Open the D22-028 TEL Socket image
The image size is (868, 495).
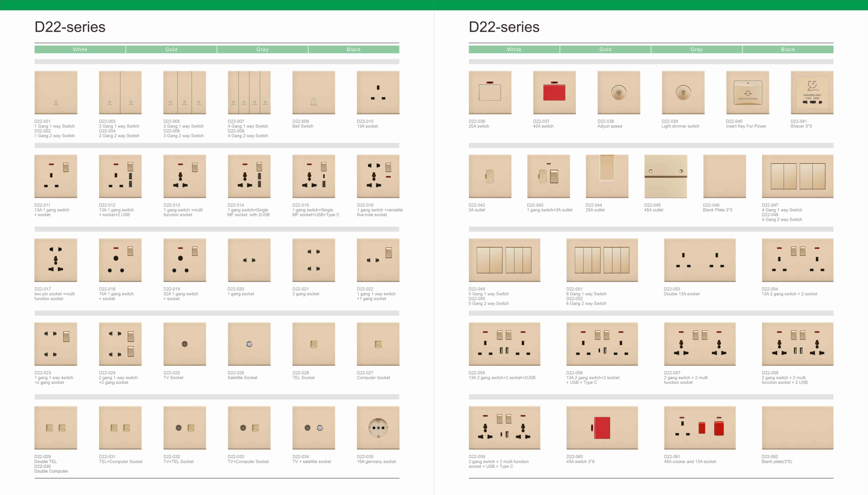point(314,344)
